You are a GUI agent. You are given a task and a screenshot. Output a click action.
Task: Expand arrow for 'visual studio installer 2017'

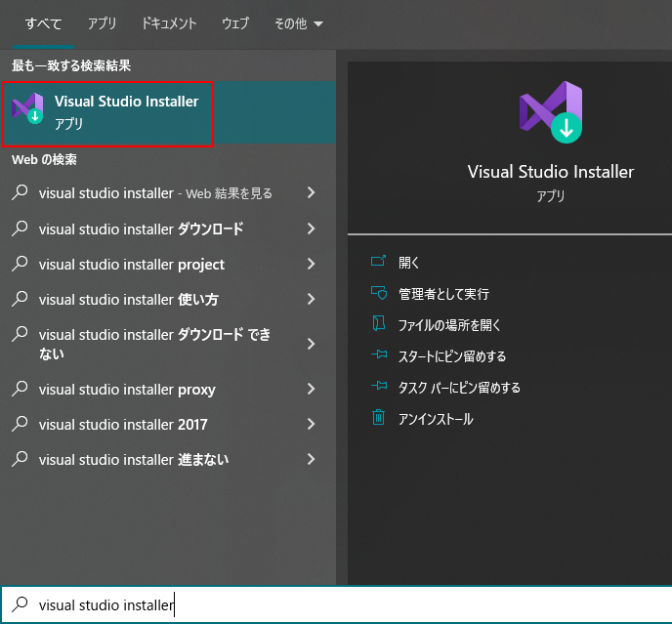(311, 425)
